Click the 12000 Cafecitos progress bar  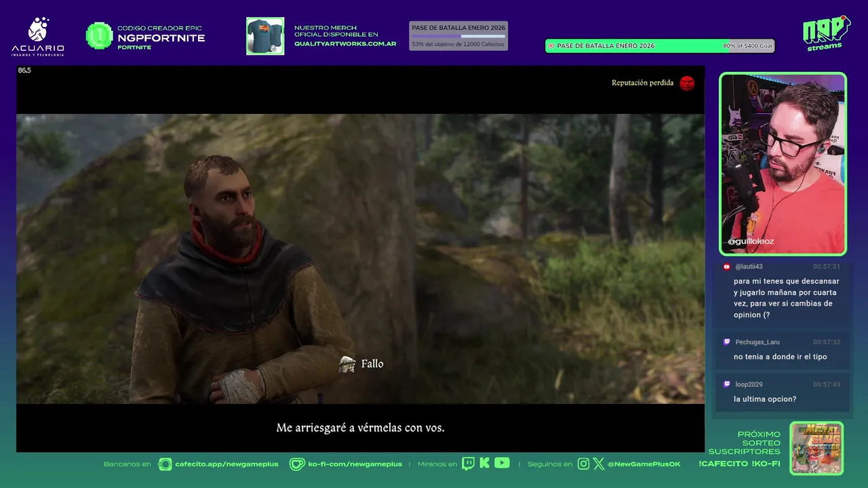(458, 36)
